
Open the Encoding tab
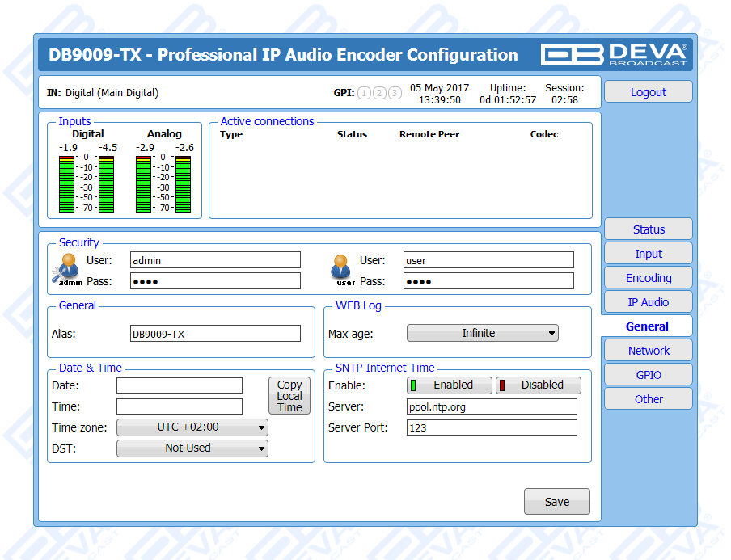649,278
